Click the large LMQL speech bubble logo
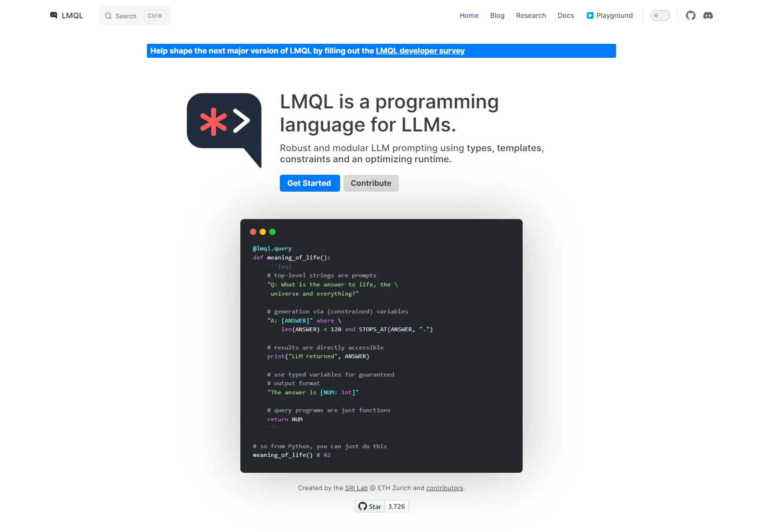Screen dimensions: 763x532 pos(224,130)
